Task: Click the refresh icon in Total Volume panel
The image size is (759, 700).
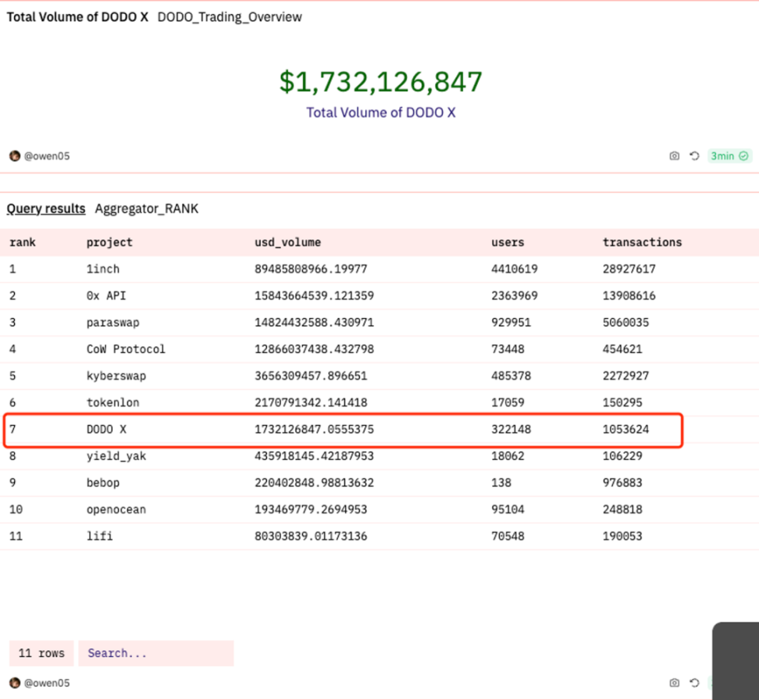Action: 694,156
